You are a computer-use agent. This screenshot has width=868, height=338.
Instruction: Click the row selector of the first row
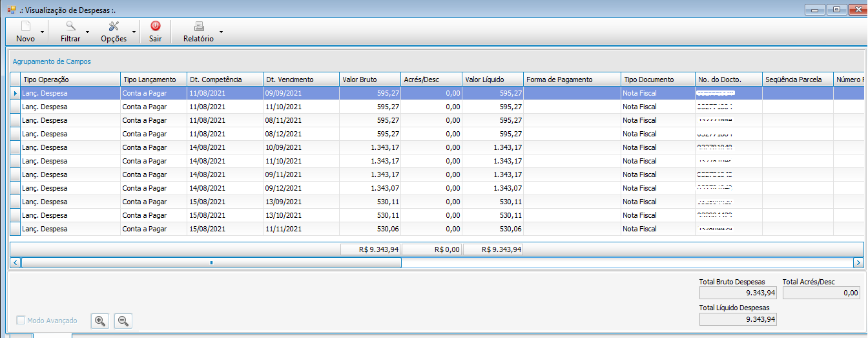pyautogui.click(x=15, y=93)
